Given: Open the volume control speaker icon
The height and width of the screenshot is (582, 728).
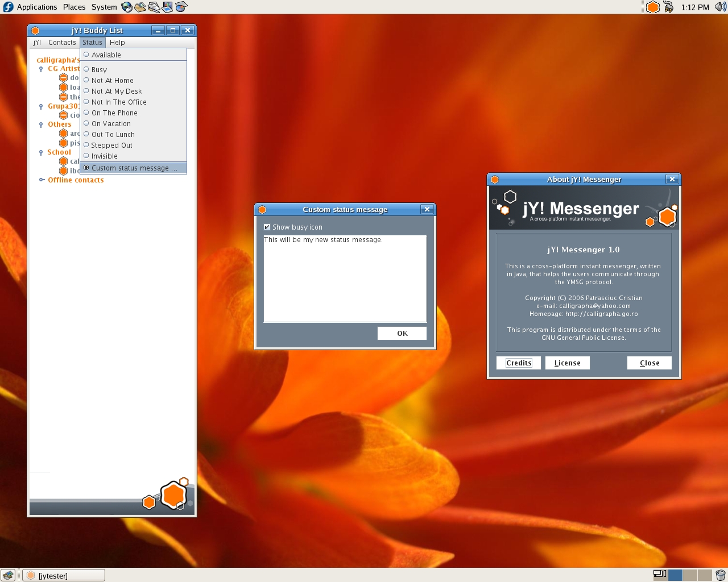Looking at the screenshot, I should (x=721, y=7).
